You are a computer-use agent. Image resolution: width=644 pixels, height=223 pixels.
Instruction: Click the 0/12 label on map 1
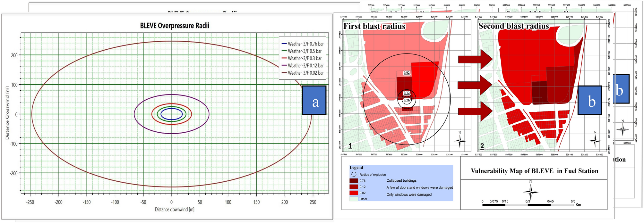(x=407, y=93)
